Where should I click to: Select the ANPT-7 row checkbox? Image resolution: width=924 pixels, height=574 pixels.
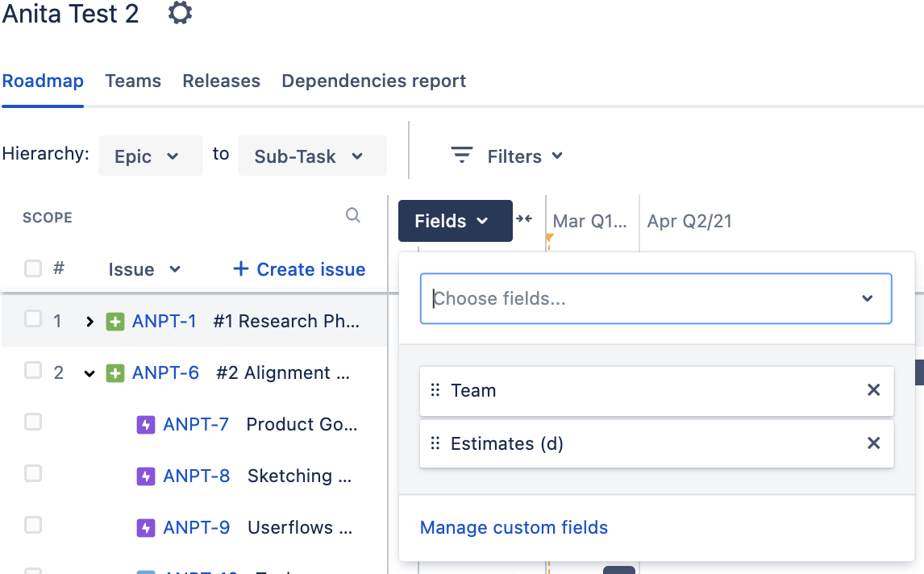pyautogui.click(x=33, y=422)
